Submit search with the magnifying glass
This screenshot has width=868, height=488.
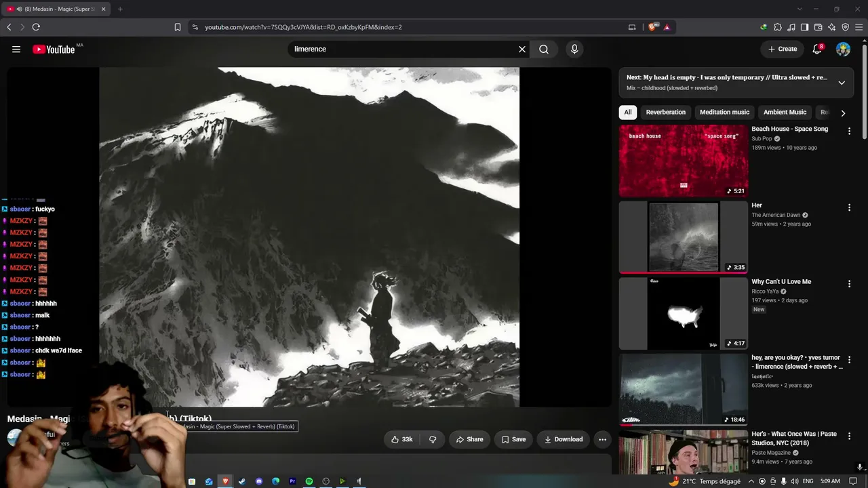coord(544,49)
